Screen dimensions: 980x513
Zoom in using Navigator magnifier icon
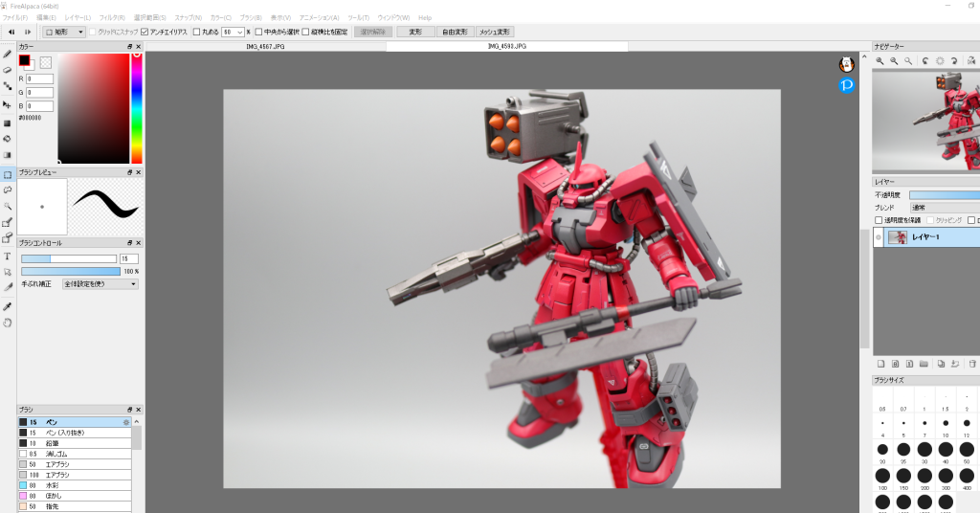click(880, 61)
